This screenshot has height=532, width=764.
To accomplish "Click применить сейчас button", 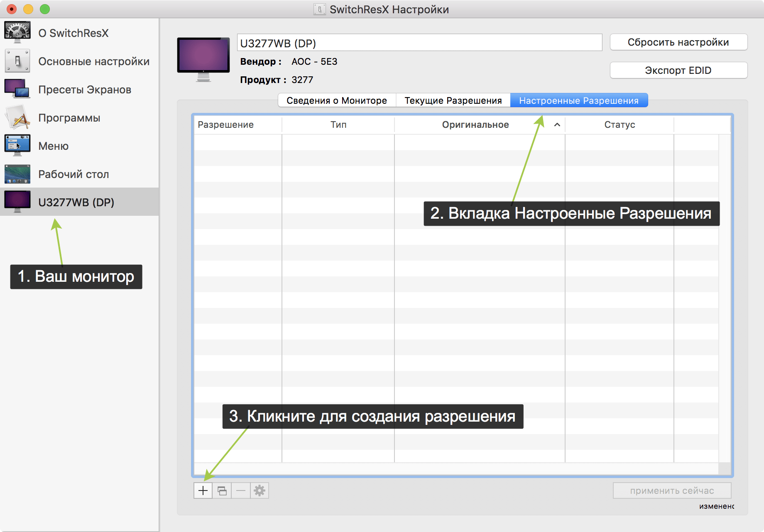I will (672, 491).
